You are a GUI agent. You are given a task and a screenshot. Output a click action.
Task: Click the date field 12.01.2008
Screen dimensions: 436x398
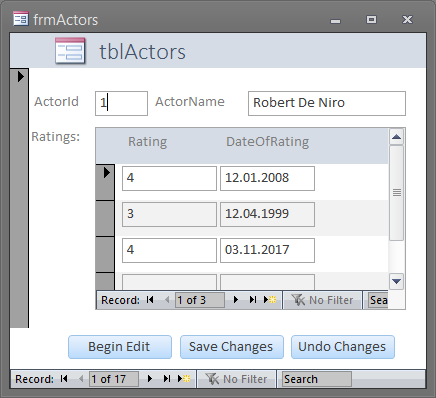pyautogui.click(x=267, y=178)
